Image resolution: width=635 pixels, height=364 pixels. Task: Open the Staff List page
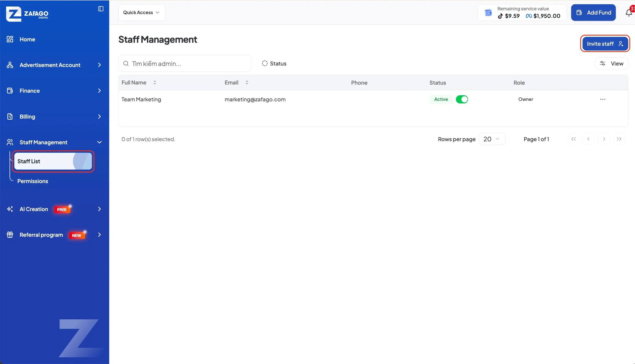coord(53,161)
